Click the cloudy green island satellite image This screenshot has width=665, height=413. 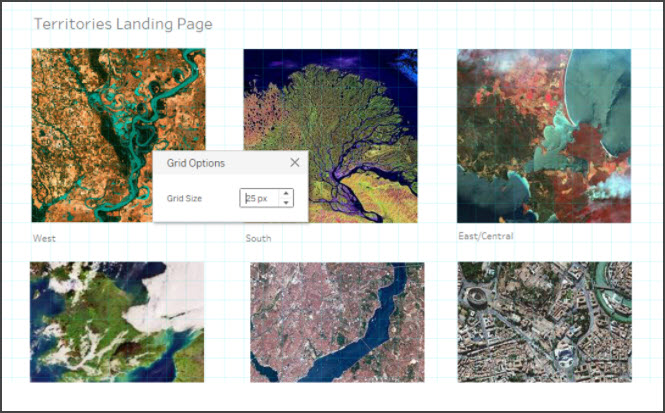(116, 322)
